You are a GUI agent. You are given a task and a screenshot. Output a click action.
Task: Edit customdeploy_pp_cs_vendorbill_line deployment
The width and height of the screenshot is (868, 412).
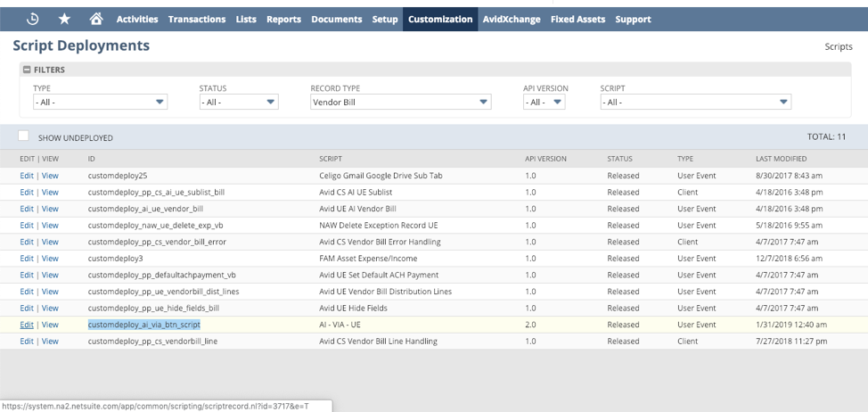[x=27, y=342]
